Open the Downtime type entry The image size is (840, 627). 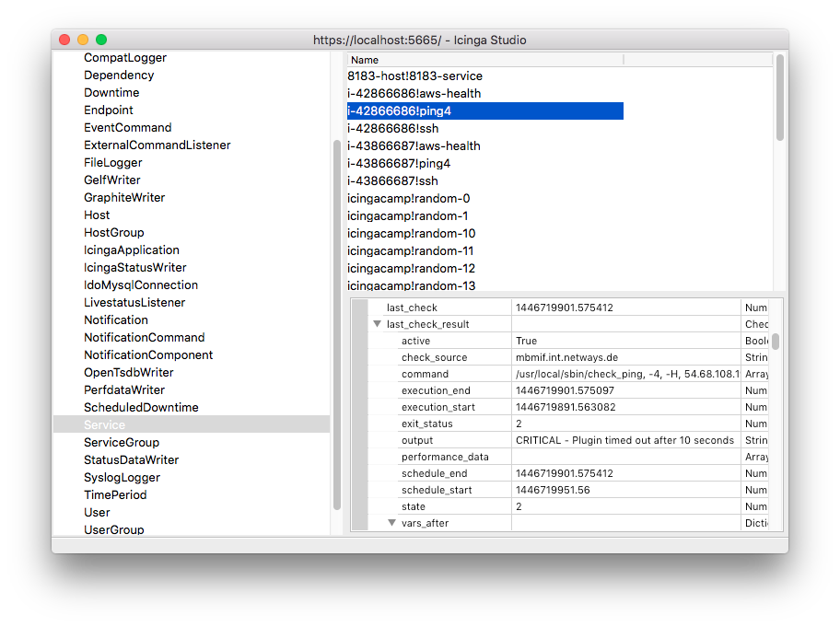pos(111,93)
